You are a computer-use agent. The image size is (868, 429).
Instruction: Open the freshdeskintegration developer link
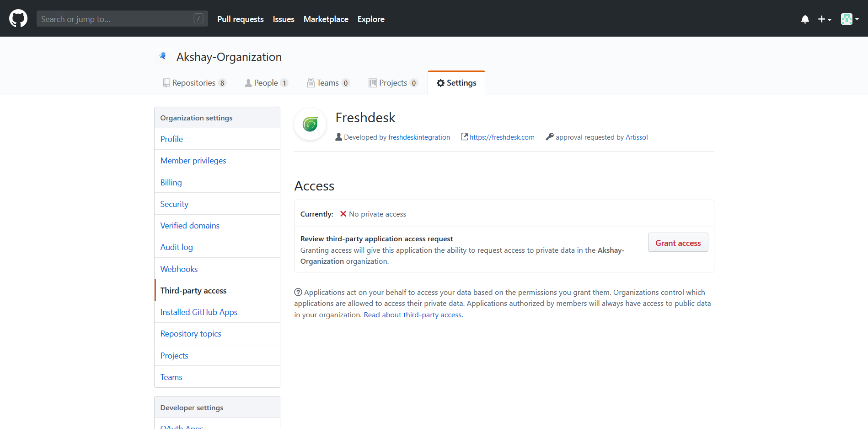pos(419,137)
